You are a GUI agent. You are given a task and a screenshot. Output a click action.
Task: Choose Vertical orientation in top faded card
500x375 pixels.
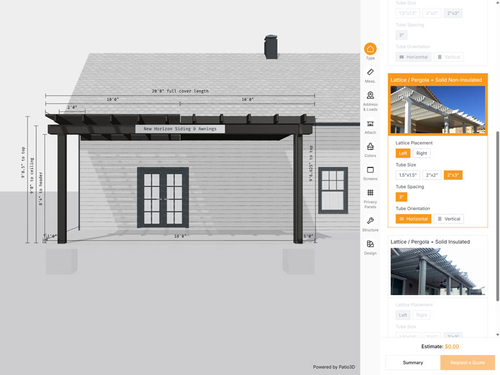click(x=449, y=57)
